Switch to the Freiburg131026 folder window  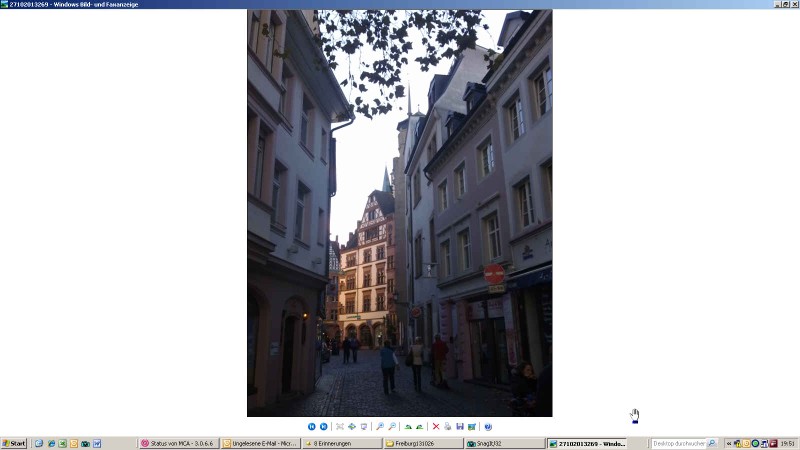(422, 443)
